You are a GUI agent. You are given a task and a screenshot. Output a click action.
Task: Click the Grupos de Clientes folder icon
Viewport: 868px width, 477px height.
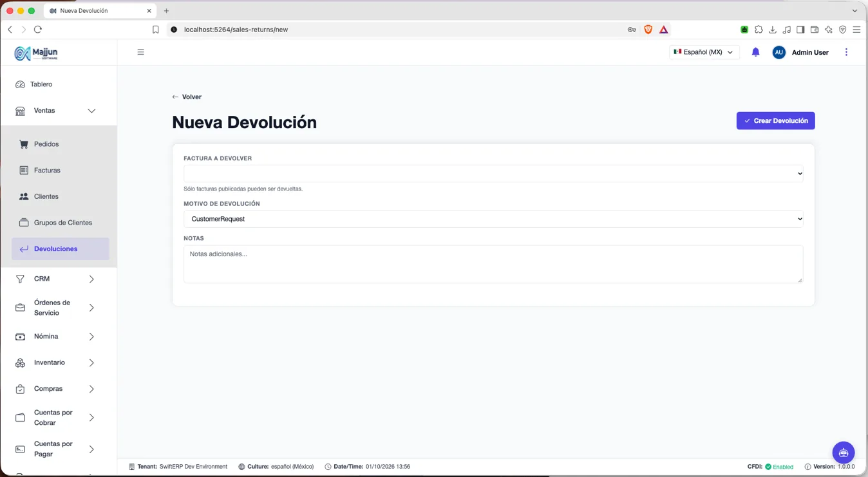pyautogui.click(x=24, y=223)
